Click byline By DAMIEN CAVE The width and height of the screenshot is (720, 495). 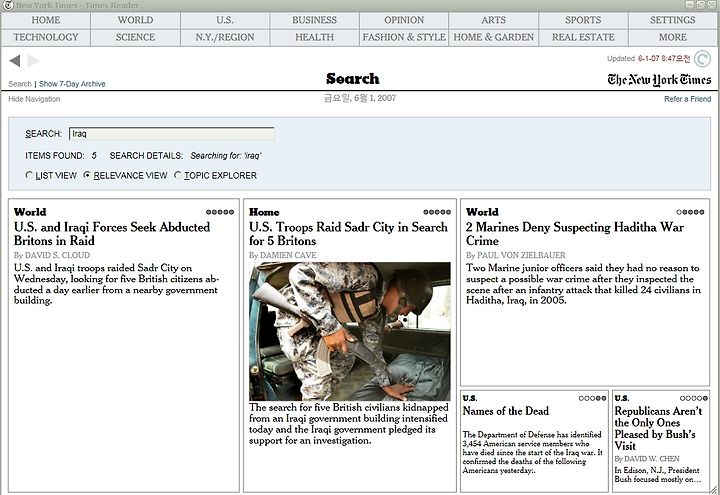(282, 255)
